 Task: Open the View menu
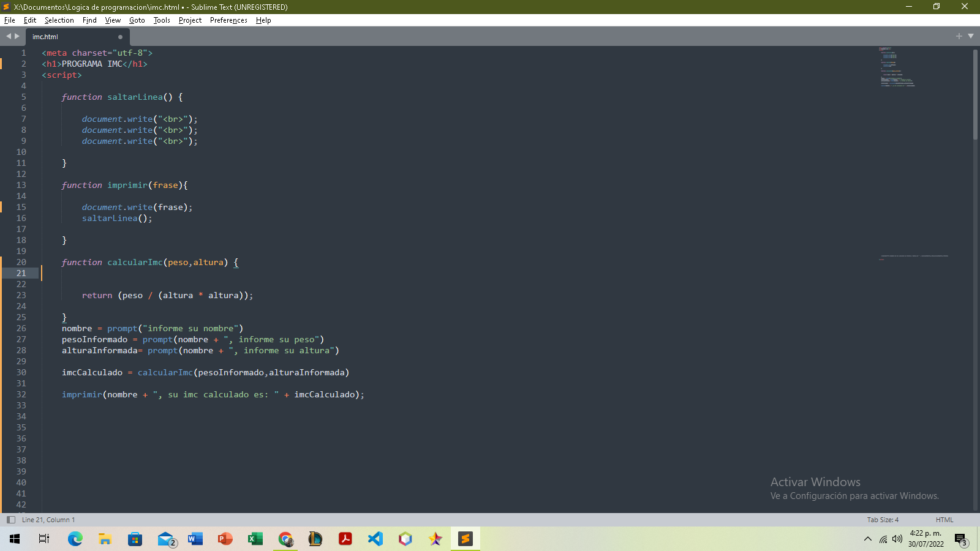(113, 20)
